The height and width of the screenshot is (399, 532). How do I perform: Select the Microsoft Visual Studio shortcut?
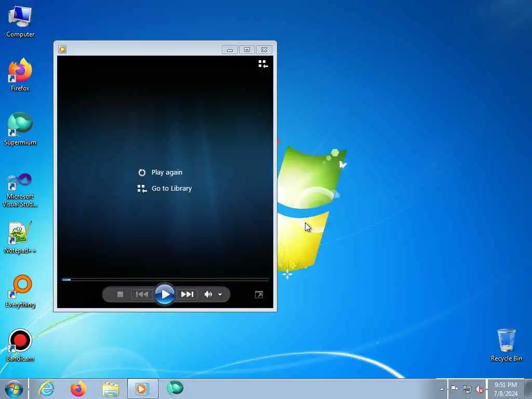click(x=20, y=190)
